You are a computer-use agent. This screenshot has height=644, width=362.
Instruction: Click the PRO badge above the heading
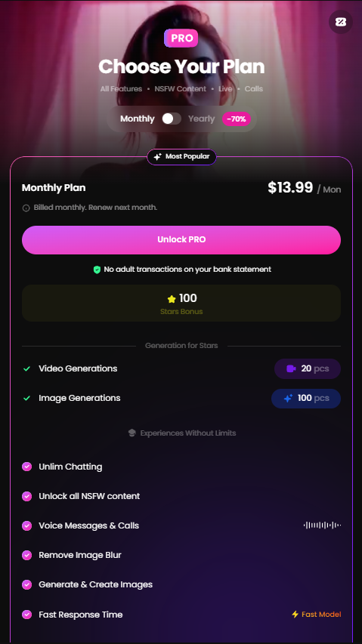pyautogui.click(x=181, y=39)
